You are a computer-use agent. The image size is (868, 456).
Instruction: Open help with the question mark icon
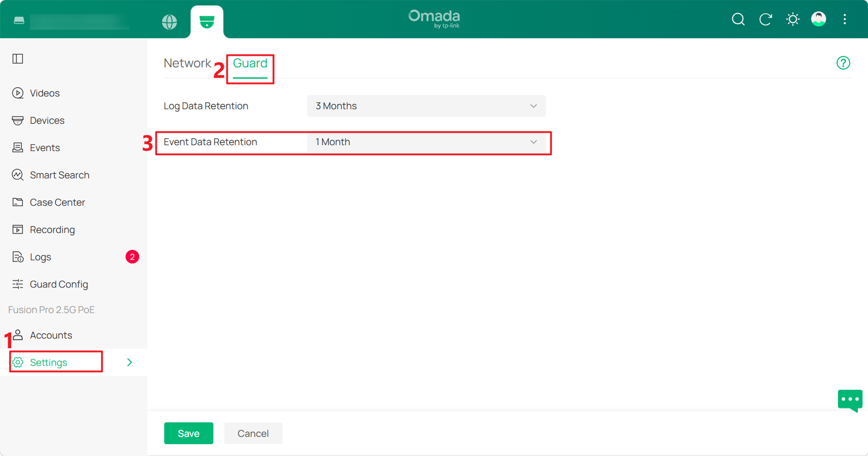(843, 63)
